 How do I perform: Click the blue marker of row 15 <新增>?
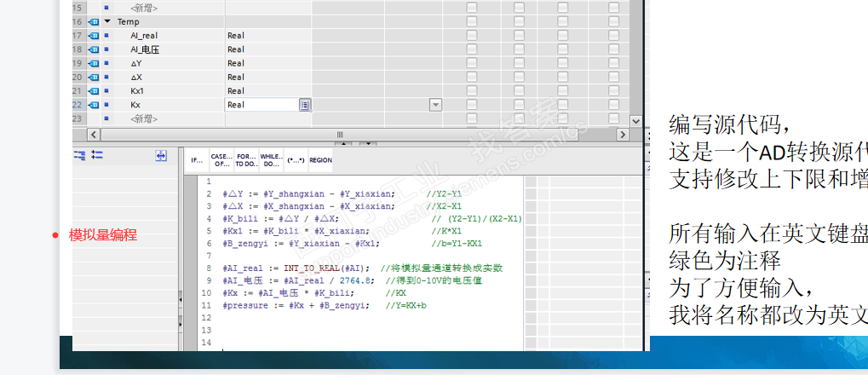tap(106, 8)
